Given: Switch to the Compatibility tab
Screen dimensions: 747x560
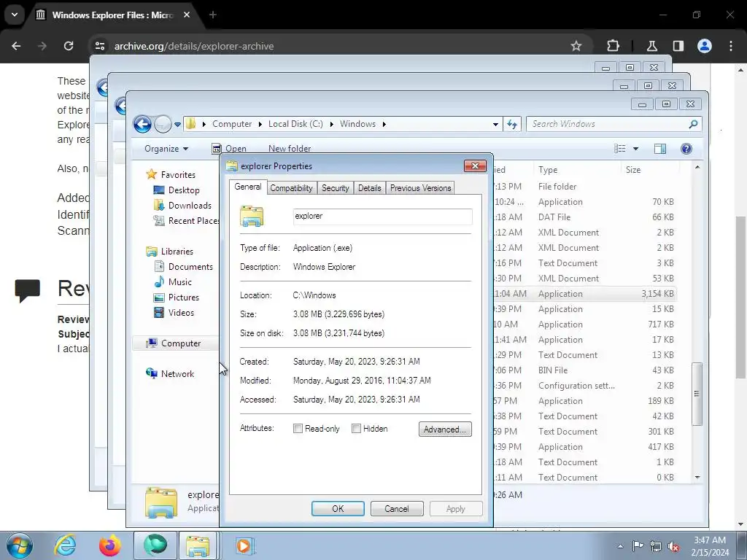Looking at the screenshot, I should tap(291, 188).
